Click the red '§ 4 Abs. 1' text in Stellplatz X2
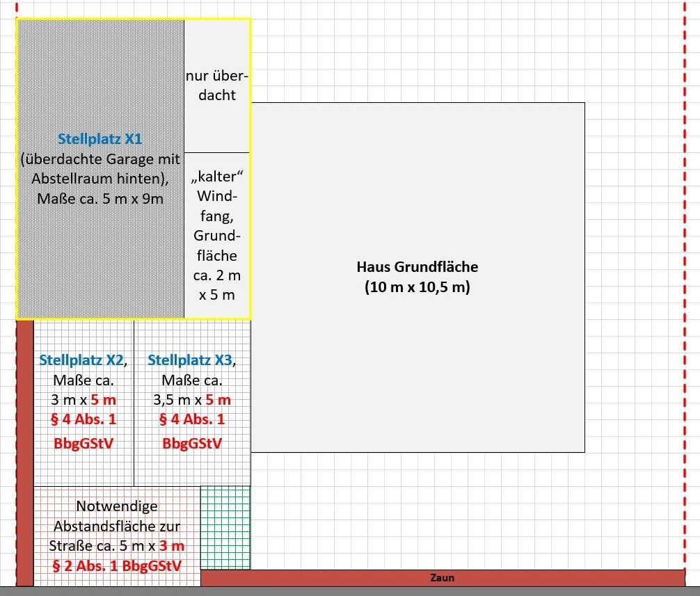700x596 pixels. point(85,419)
